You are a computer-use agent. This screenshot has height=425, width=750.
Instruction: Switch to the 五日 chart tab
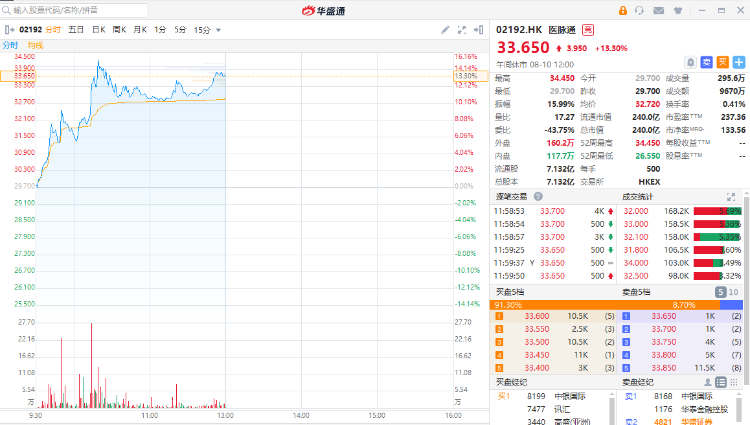pyautogui.click(x=76, y=30)
